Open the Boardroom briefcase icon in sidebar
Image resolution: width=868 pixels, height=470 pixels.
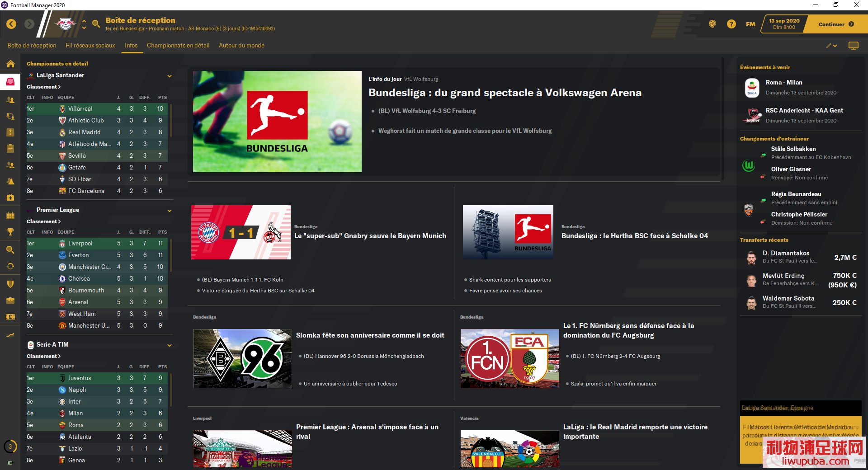click(x=10, y=301)
